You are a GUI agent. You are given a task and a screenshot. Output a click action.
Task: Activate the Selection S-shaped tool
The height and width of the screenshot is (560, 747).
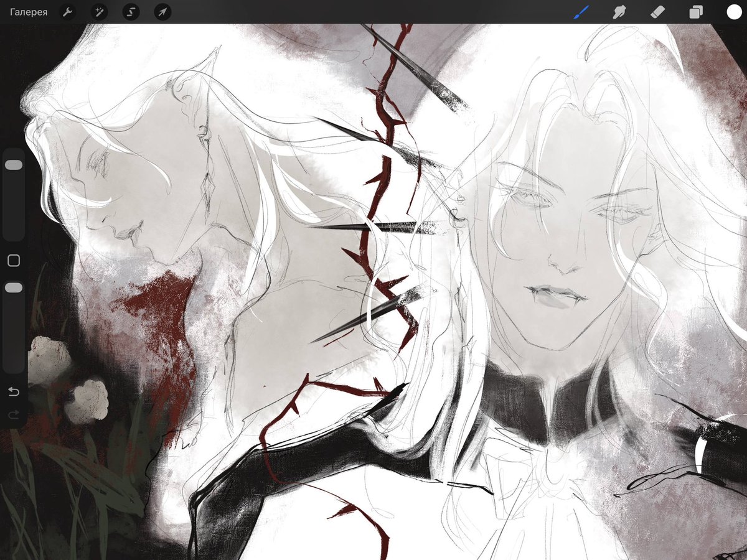(x=131, y=12)
